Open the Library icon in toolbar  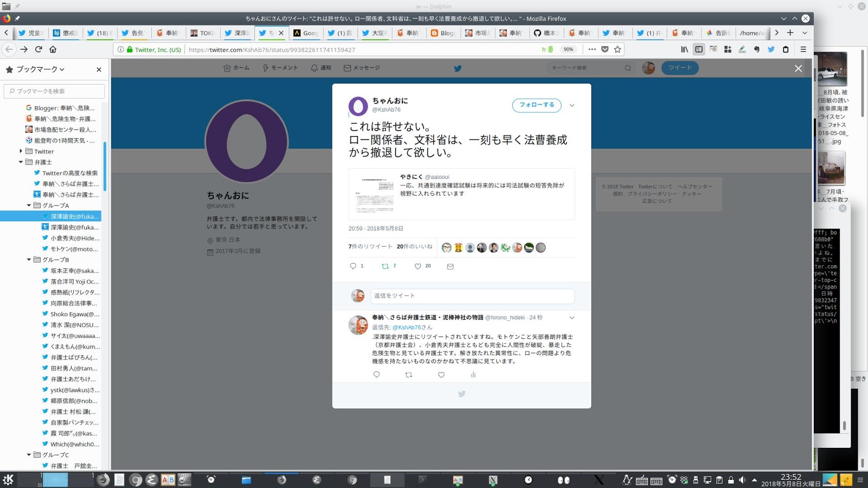[685, 49]
